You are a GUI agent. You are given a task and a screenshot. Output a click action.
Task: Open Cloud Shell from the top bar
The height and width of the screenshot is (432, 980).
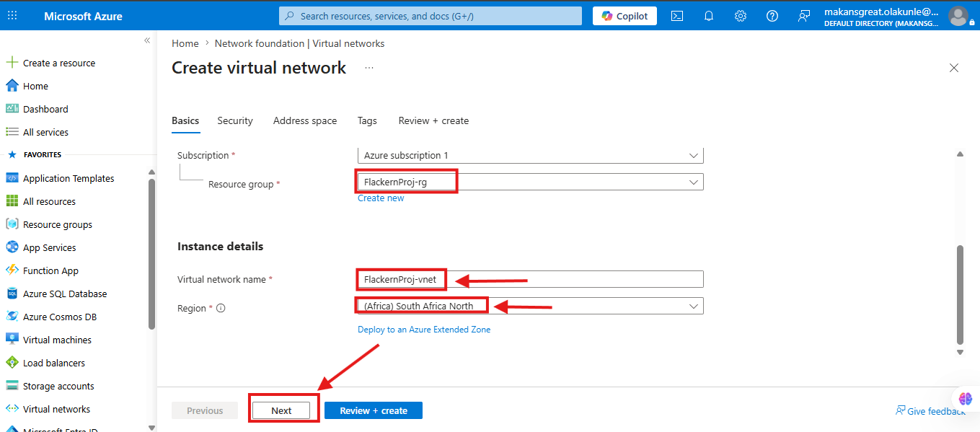[677, 16]
